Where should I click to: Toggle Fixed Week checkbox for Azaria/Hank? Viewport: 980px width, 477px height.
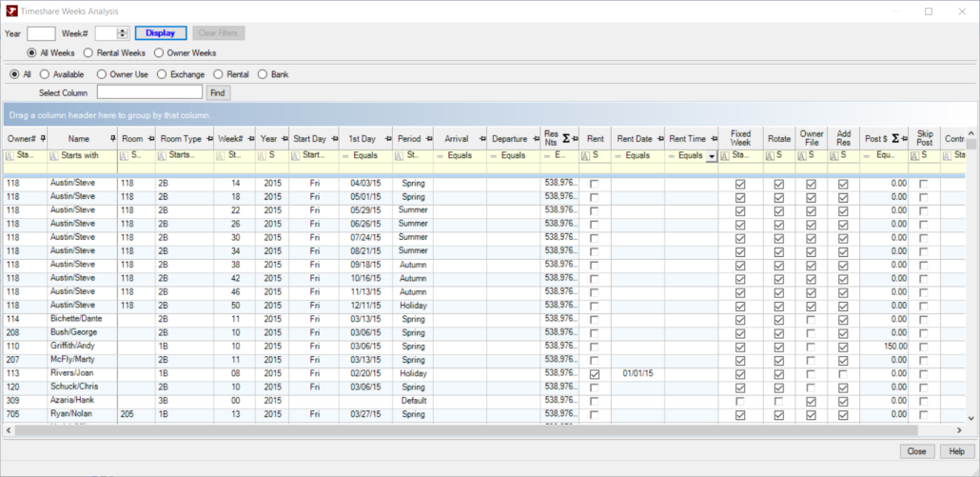click(x=740, y=401)
